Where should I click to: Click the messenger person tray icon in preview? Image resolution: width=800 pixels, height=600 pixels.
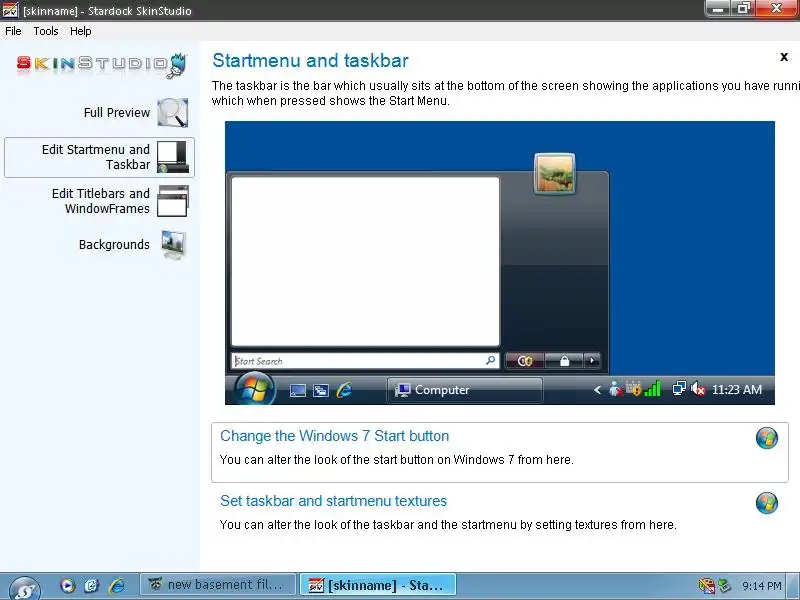(x=615, y=389)
